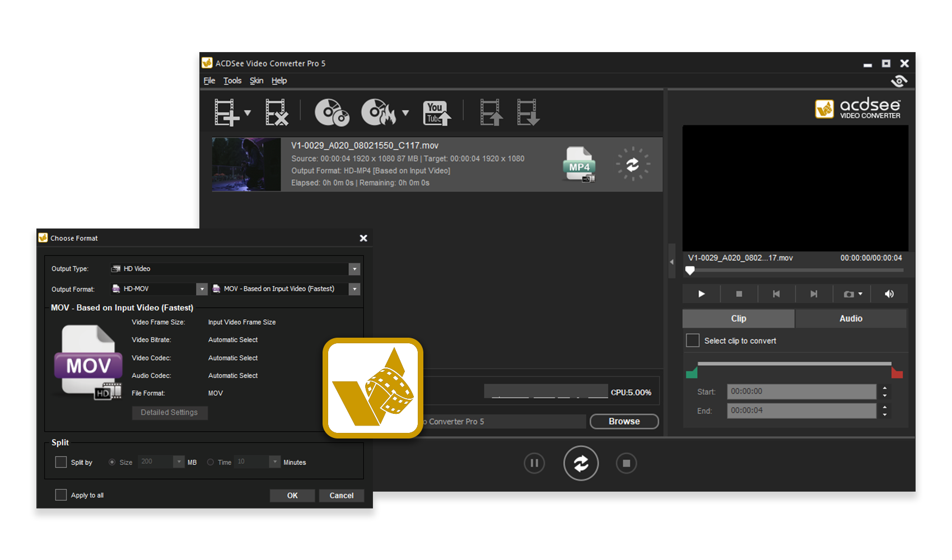Open the Tools menu
Screen dimensions: 952x560
coord(232,81)
